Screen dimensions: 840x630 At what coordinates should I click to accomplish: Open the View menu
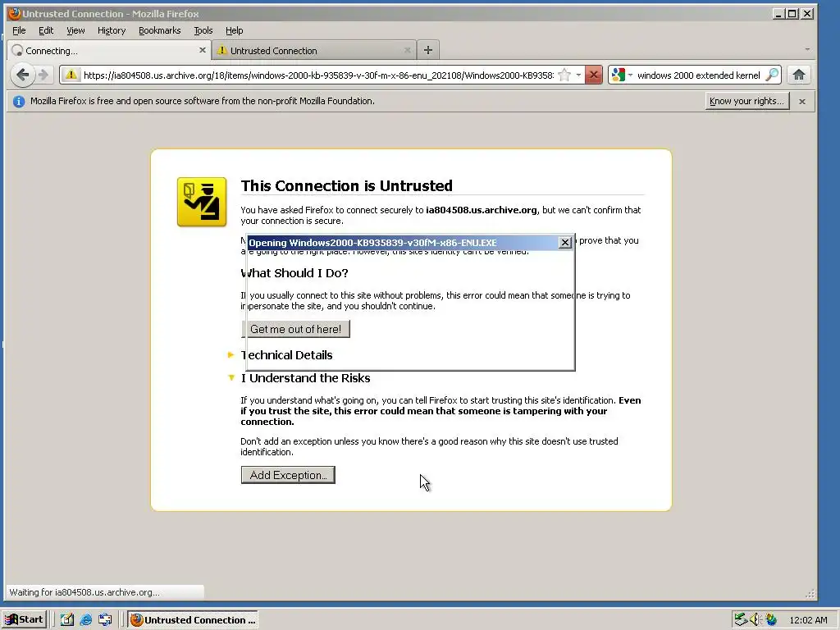tap(75, 30)
